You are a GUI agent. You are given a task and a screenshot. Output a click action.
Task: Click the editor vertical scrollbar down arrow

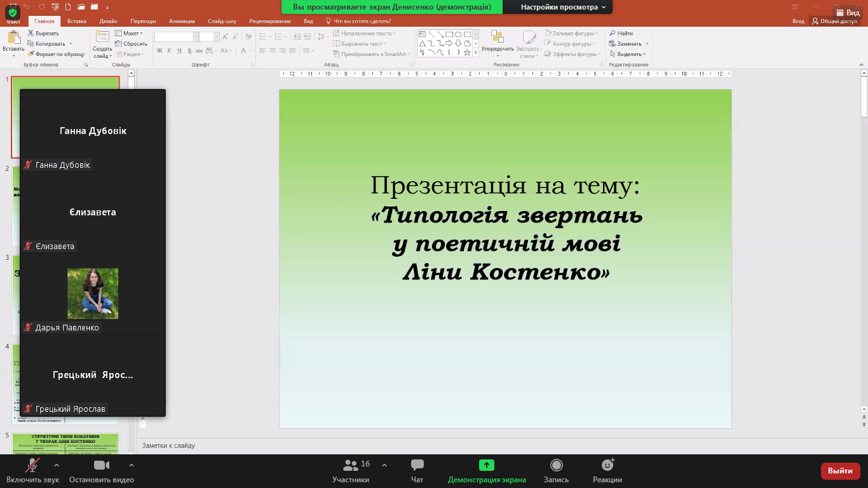pos(864,409)
